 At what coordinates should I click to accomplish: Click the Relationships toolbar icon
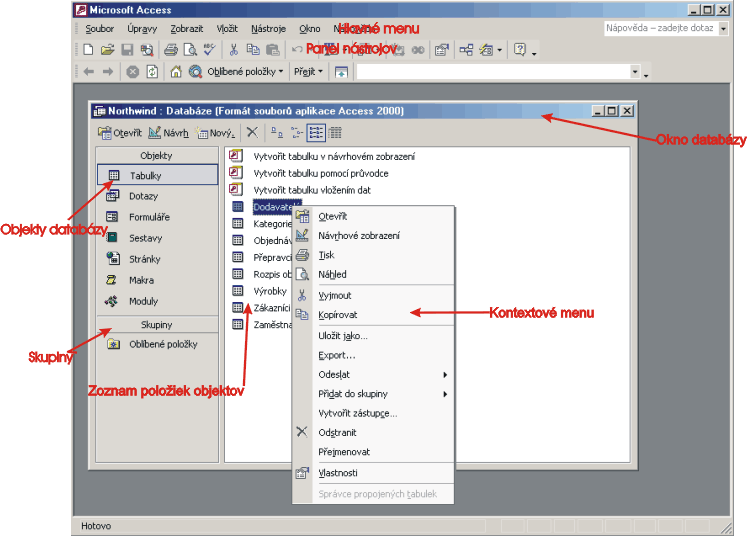pyautogui.click(x=466, y=50)
